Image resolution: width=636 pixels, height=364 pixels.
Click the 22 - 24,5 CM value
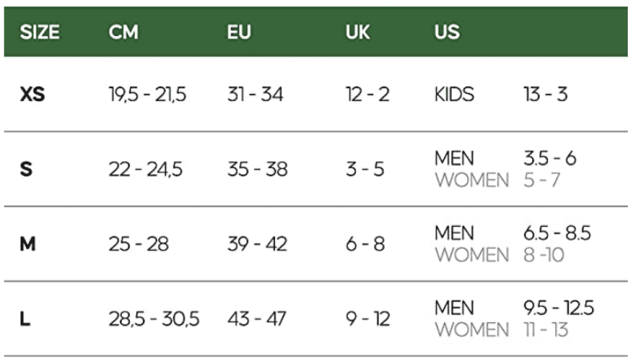(145, 170)
